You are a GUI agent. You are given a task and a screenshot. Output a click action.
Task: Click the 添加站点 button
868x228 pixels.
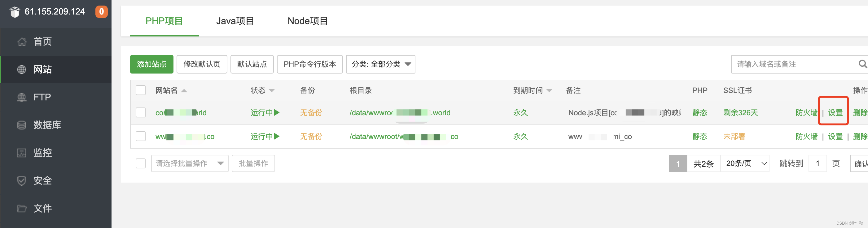click(151, 64)
